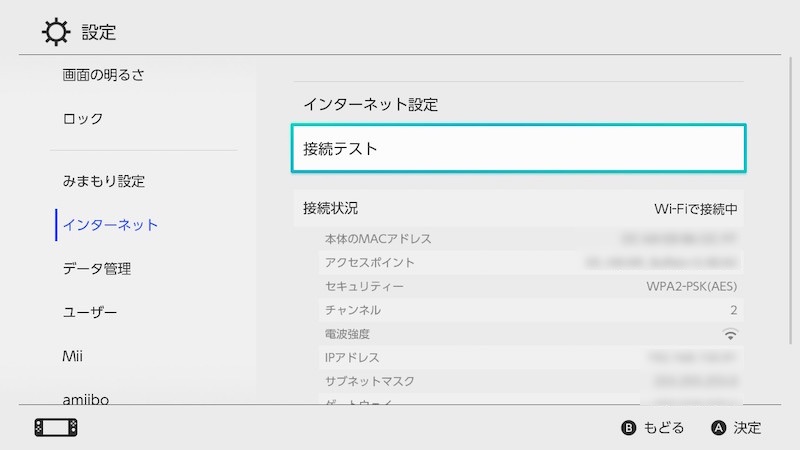Go to ユーザー settings

pyautogui.click(x=90, y=313)
